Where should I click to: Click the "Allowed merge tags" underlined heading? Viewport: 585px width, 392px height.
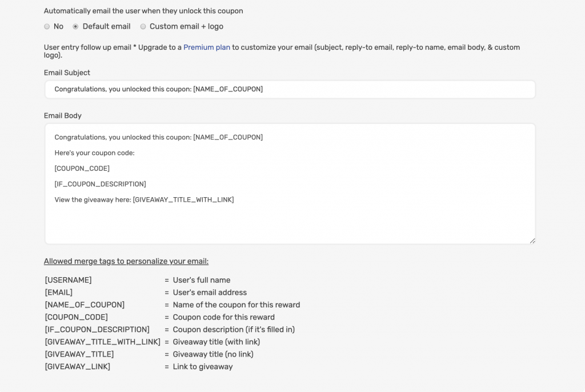(x=126, y=261)
